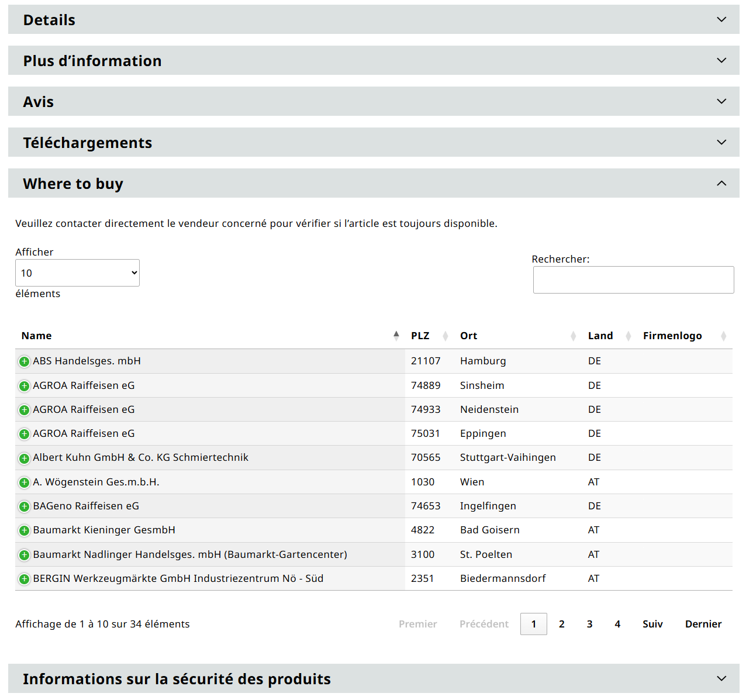Screen dimensions: 746x700
Task: Expand the AGROA Raiffeisen eG Eppingen row
Action: pos(24,434)
